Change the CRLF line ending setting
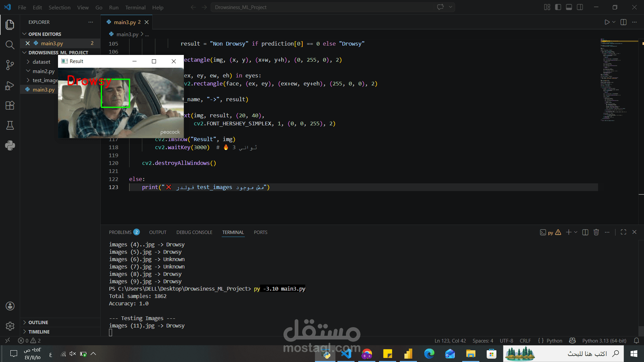This screenshot has height=362, width=644. tap(525, 341)
